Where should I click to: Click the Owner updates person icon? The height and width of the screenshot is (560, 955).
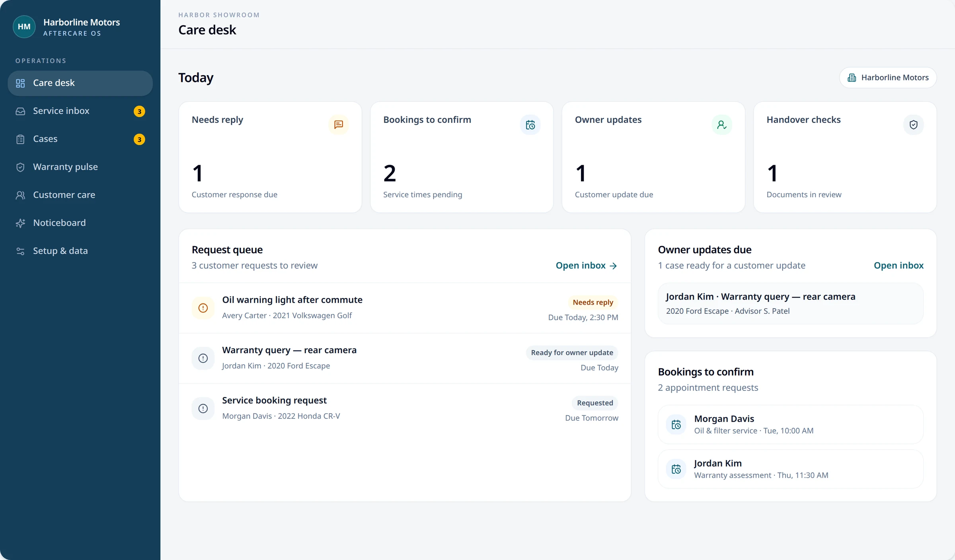722,125
